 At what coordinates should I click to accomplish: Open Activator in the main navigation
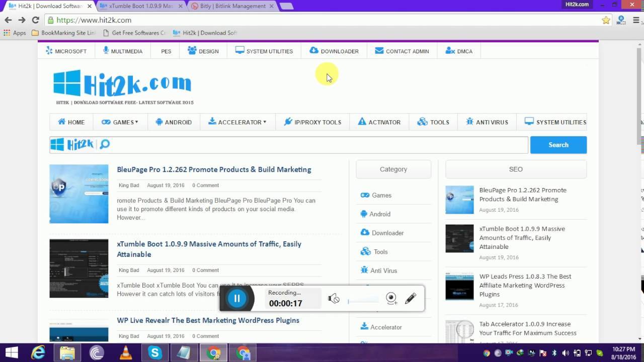pos(379,122)
